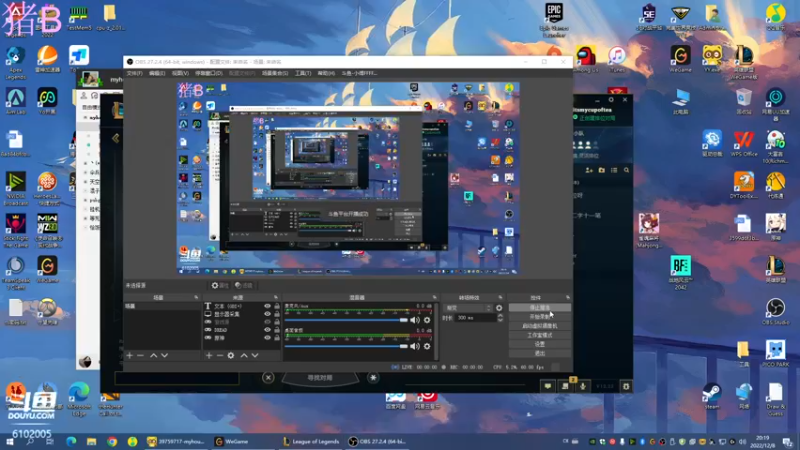
Task: Open Epic Games Launcher desktop icon
Action: point(554,19)
